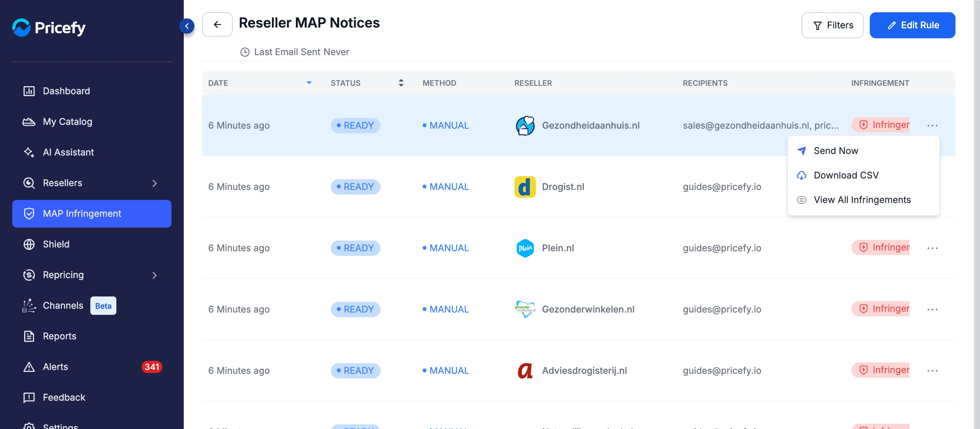Click the READY status on the Drogist.nl row
The width and height of the screenshot is (980, 429).
point(356,187)
